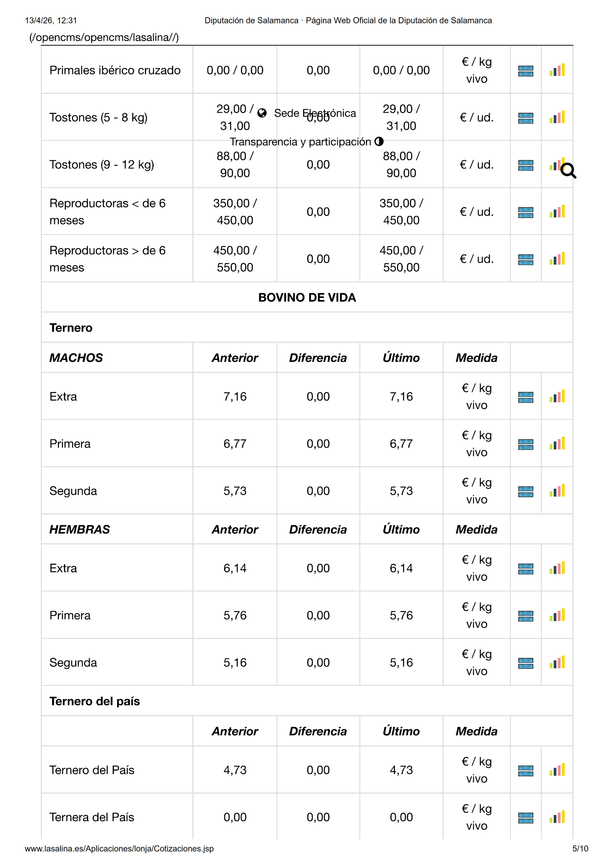Image resolution: width=613 pixels, height=868 pixels.
Task: Show the chart for Reproductoras > de 6 meses
Action: click(557, 259)
